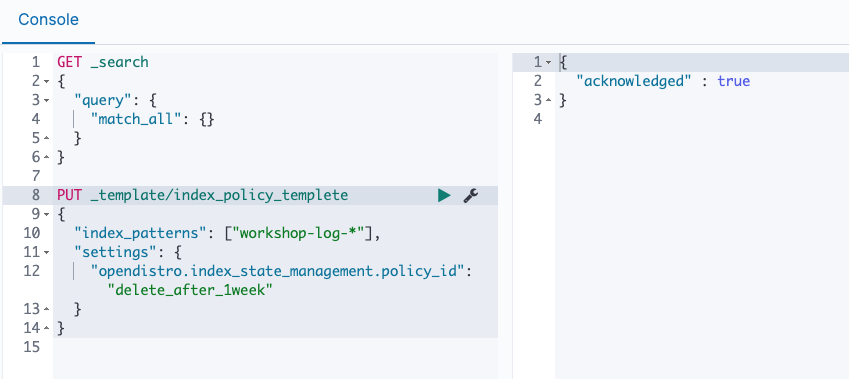849x379 pixels.
Task: Collapse the "query" block fold arrow on line 3
Action: (x=46, y=101)
